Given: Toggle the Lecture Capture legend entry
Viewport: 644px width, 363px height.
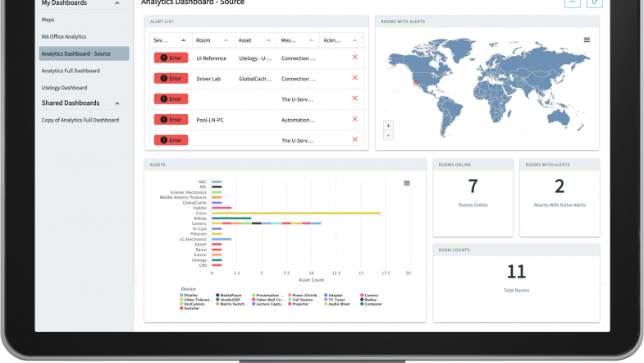Looking at the screenshot, I should [268, 304].
